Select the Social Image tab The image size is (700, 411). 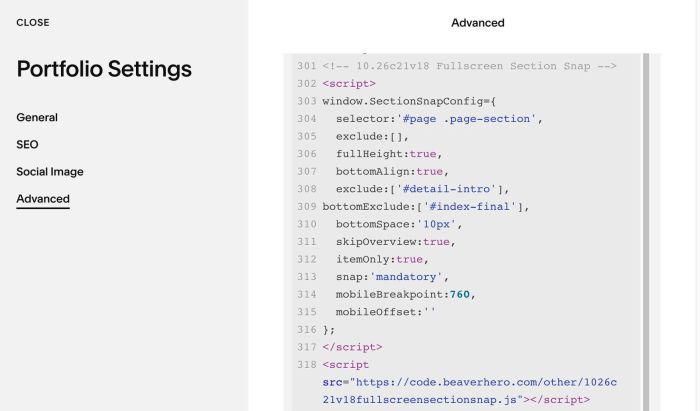coord(50,172)
